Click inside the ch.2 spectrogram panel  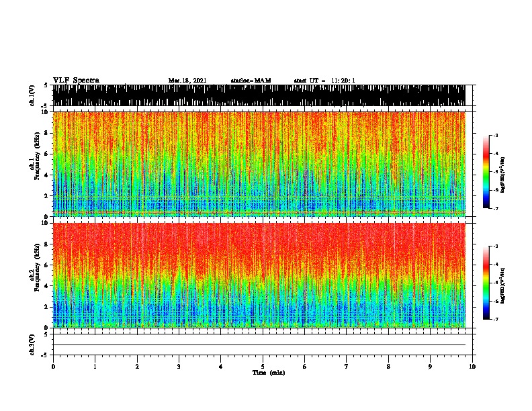coord(259,275)
